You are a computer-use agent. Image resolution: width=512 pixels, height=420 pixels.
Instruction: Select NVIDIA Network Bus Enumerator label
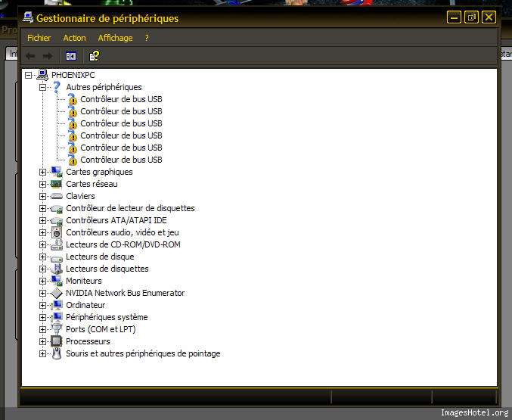[x=125, y=293]
